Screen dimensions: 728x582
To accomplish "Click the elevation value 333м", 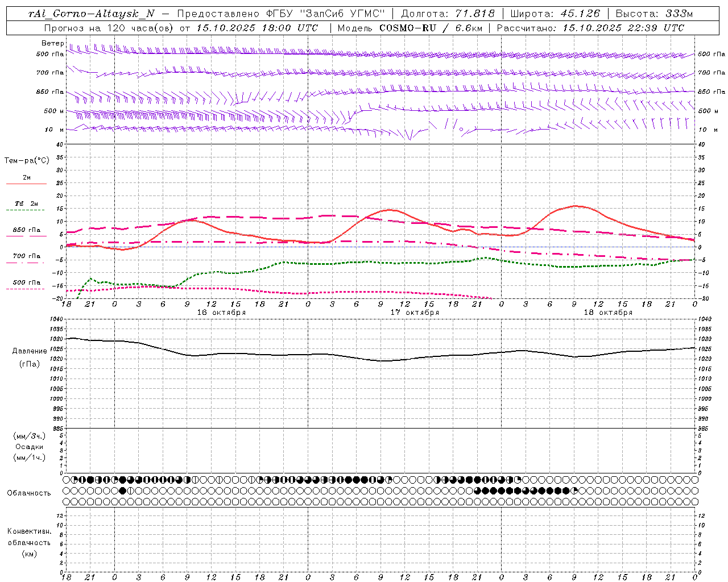I will (680, 14).
